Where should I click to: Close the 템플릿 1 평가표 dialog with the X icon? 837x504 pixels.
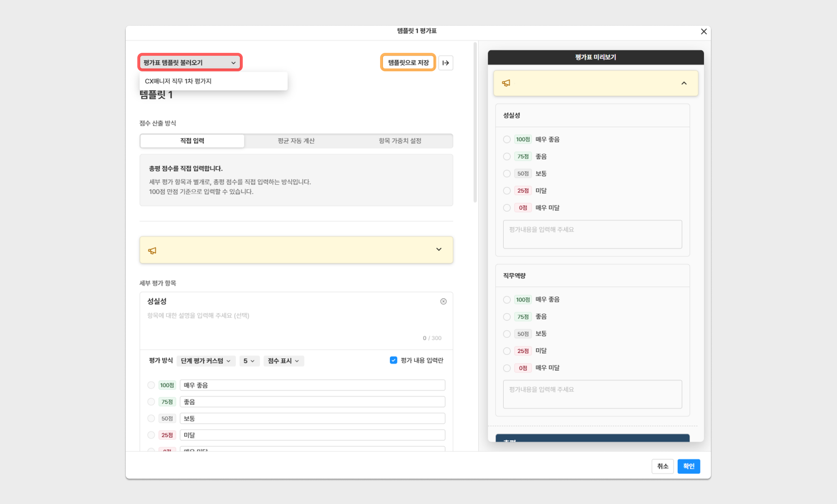[x=704, y=31]
